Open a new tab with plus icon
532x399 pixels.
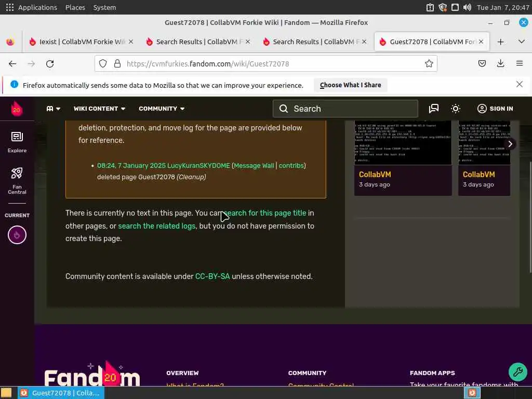[500, 42]
